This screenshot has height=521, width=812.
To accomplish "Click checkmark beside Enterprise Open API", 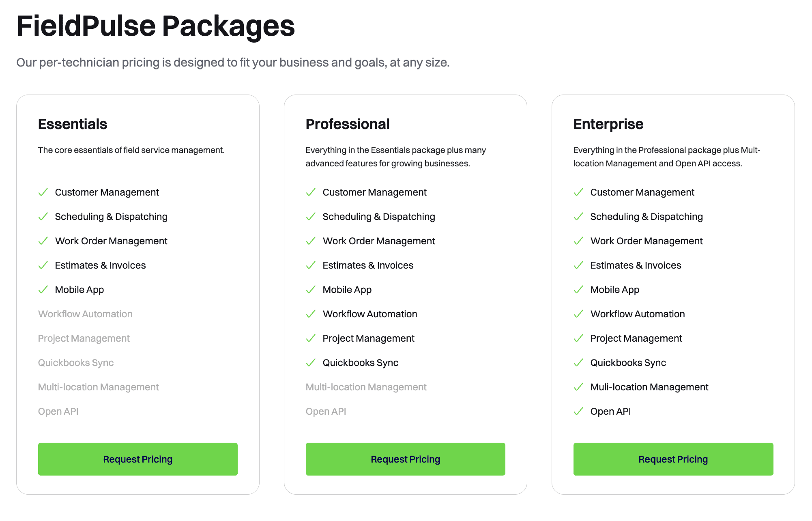I will 578,411.
